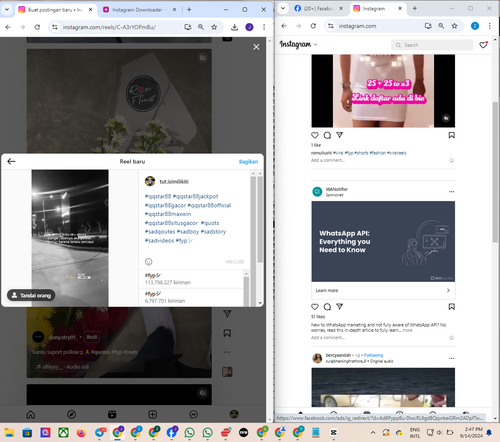500x442 pixels.
Task: Save the romuliushi post with bookmark
Action: (451, 135)
